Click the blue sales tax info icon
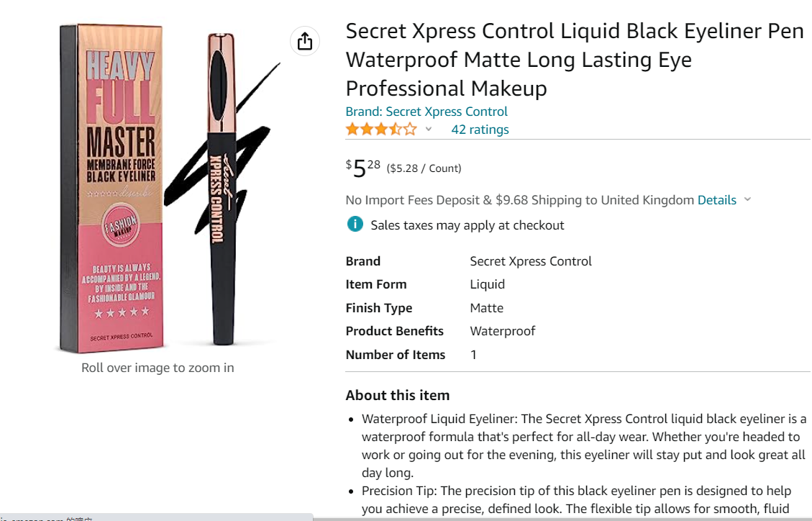This screenshot has height=521, width=812. 355,225
